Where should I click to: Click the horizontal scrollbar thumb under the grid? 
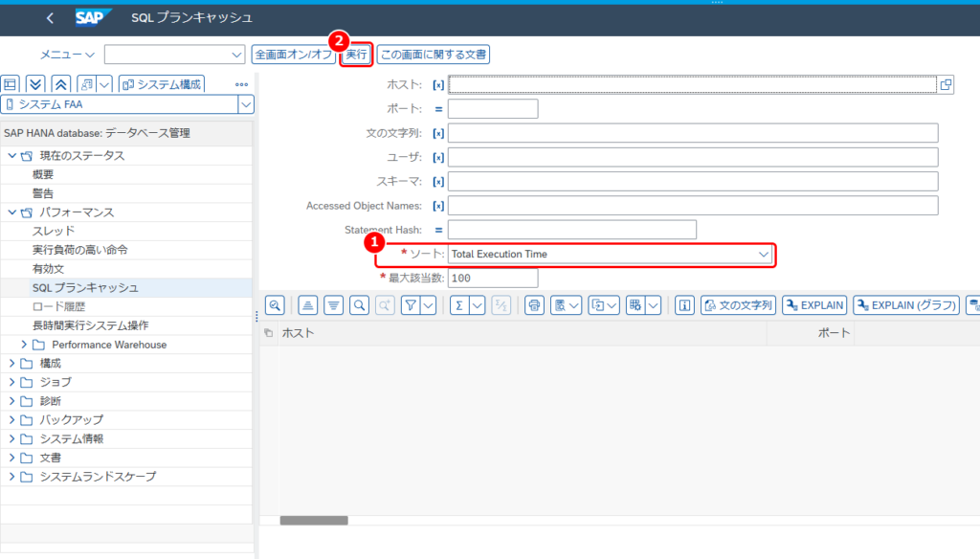click(x=314, y=520)
